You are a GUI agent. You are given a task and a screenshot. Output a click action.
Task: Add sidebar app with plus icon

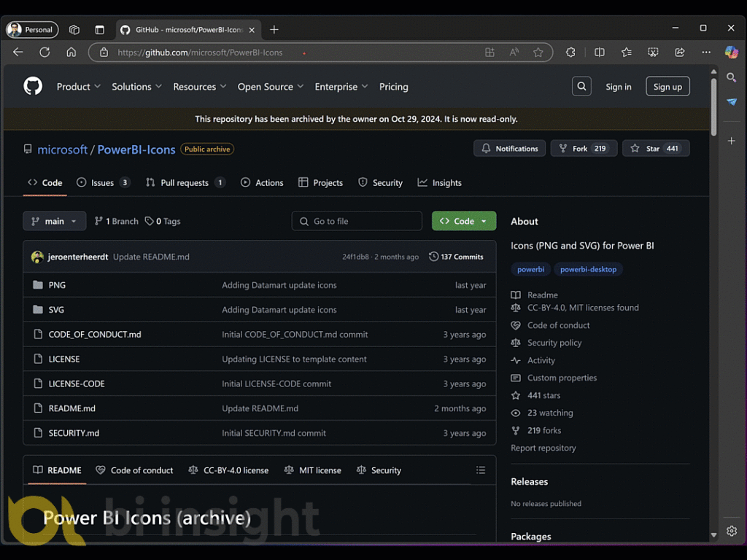pyautogui.click(x=731, y=141)
